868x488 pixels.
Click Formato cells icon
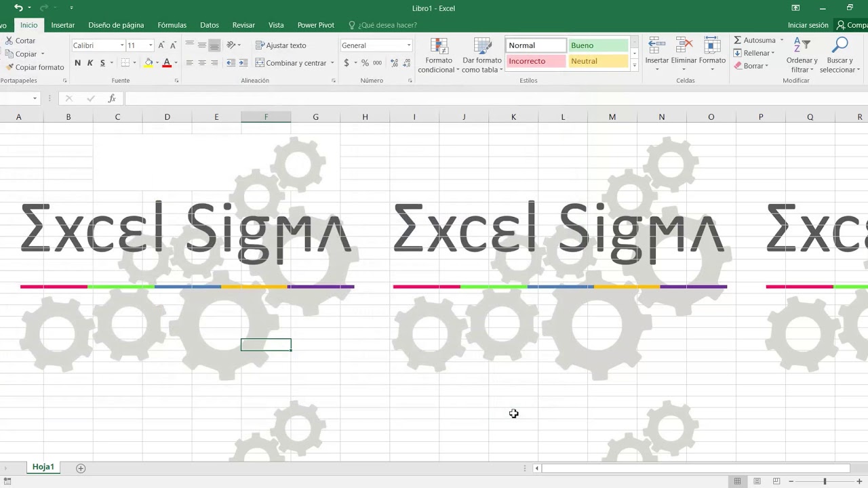(712, 46)
